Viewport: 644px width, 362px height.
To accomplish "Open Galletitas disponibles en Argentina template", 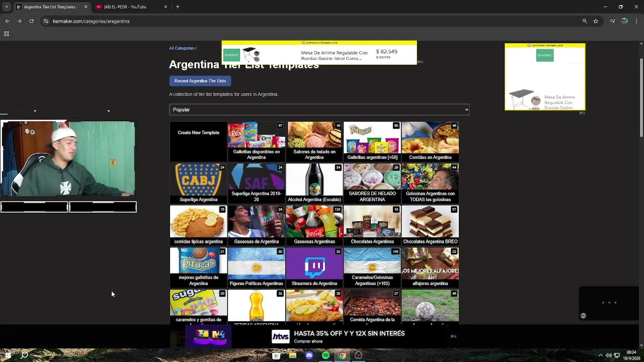I will [256, 141].
